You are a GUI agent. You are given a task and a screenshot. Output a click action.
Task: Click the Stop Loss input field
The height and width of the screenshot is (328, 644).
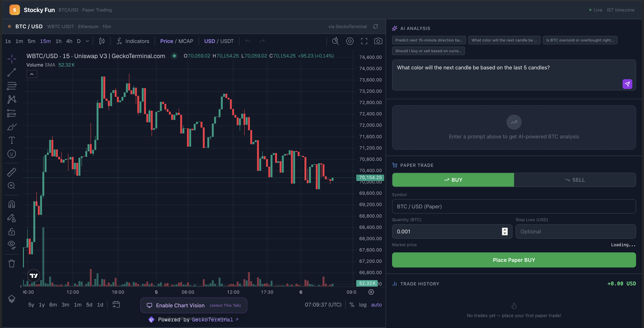tap(575, 231)
